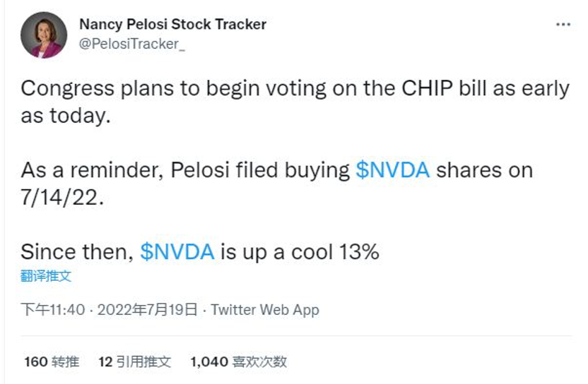View the 160 转推 retweets list
Image resolution: width=588 pixels, height=384 pixels.
[51, 362]
